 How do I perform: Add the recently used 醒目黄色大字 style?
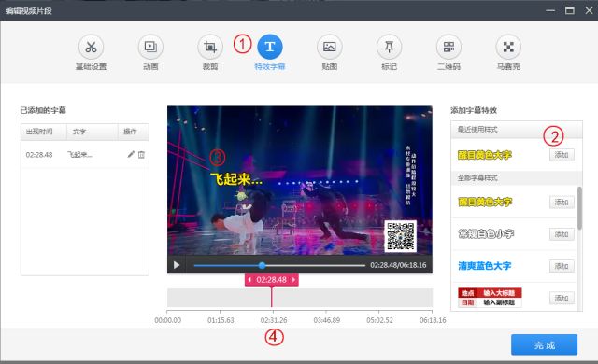562,155
